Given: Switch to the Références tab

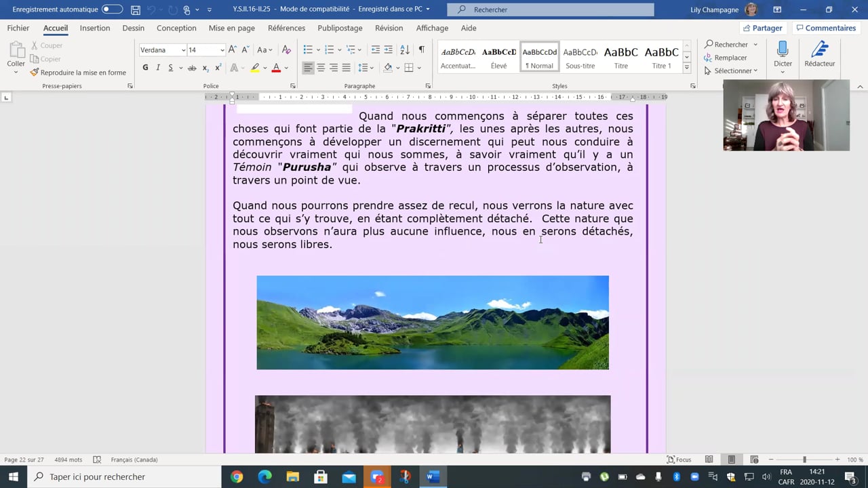Looking at the screenshot, I should [x=286, y=28].
